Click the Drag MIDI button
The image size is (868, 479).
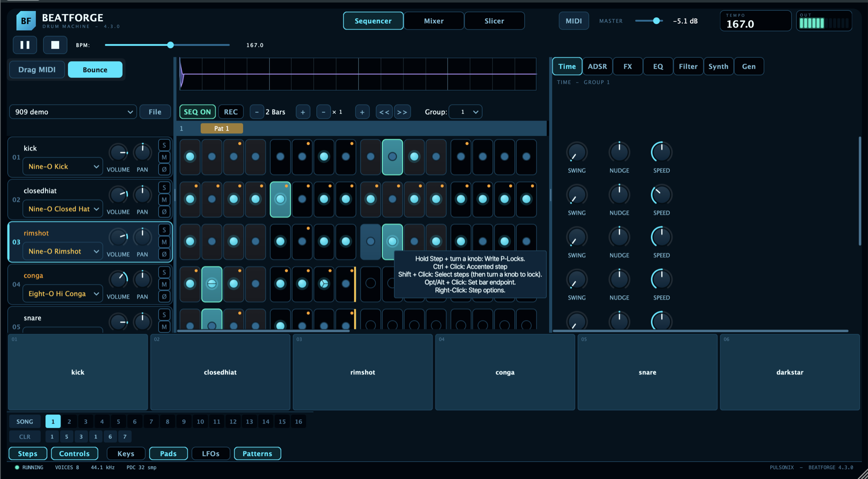click(37, 69)
